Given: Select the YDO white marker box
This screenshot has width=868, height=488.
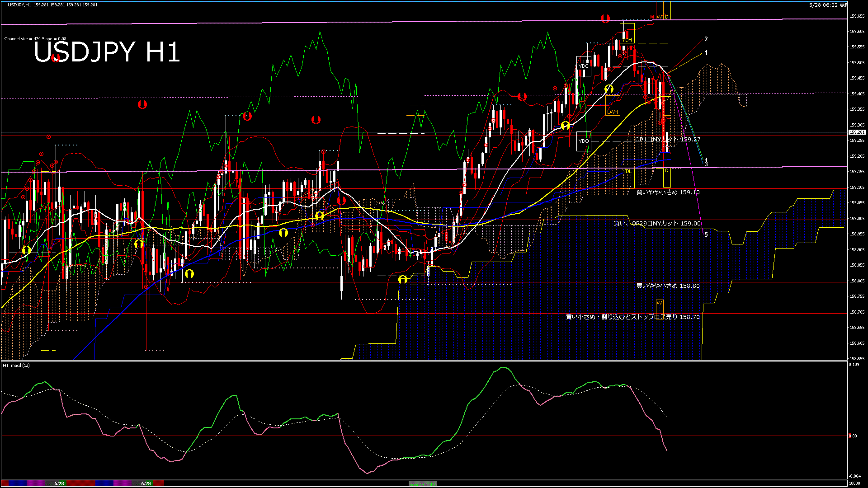Looking at the screenshot, I should (584, 141).
